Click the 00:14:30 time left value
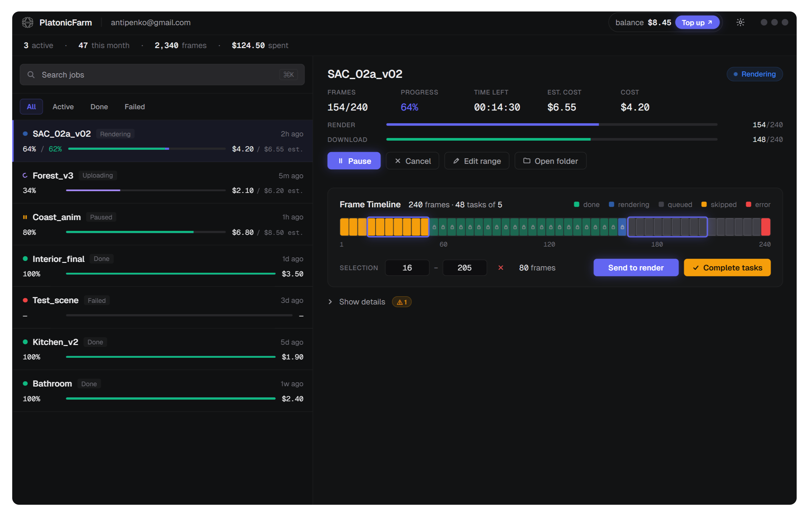 [497, 108]
